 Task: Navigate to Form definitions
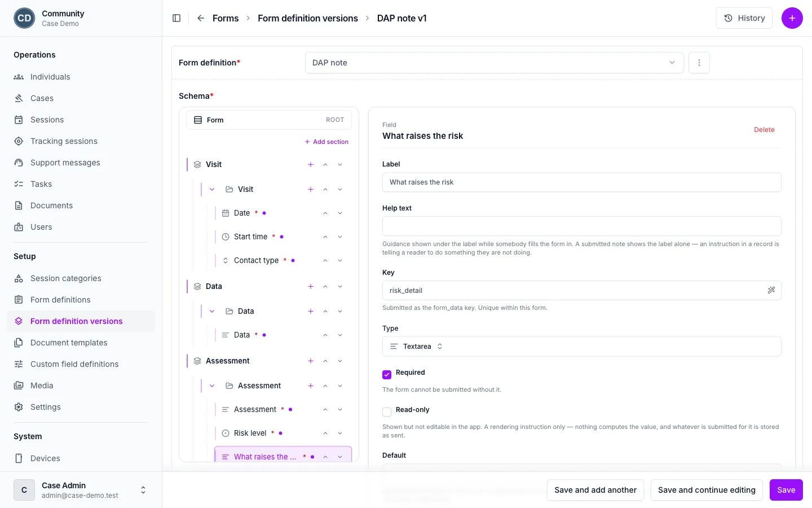tap(81, 300)
